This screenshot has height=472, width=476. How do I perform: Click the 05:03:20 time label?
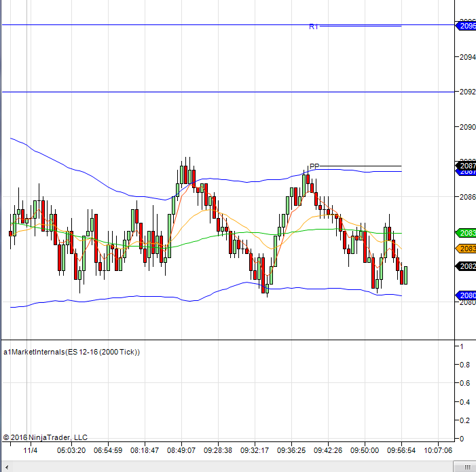[71, 450]
